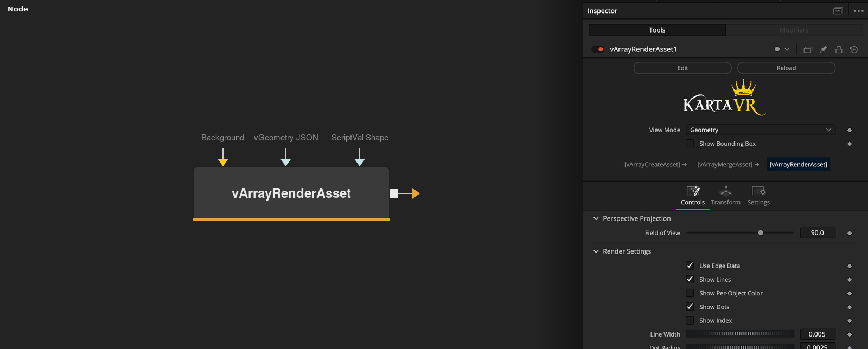Enable the Show Index checkbox
This screenshot has height=349, width=868.
(690, 320)
